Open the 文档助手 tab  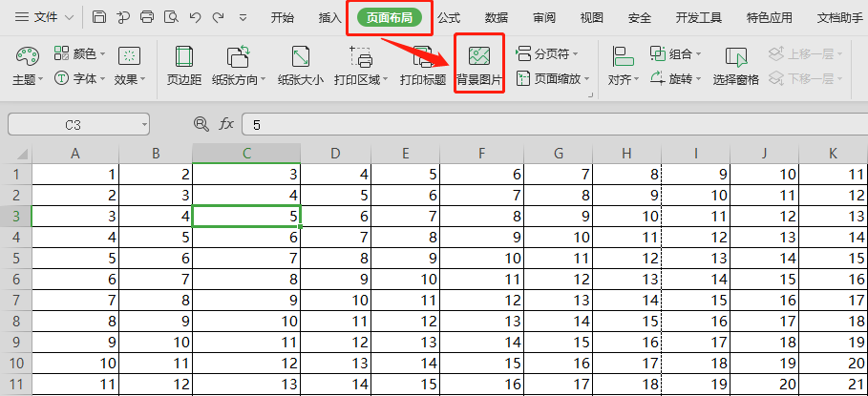point(840,18)
